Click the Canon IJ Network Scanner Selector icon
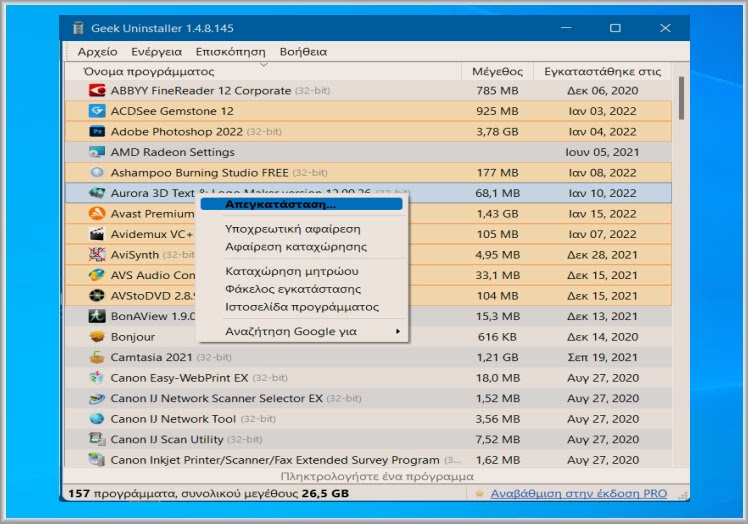 [97, 398]
